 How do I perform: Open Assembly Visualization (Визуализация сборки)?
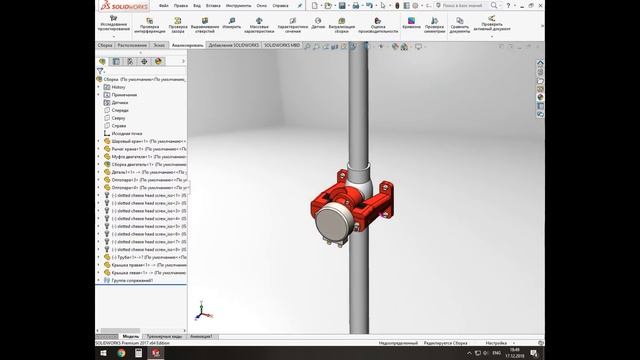[x=342, y=24]
